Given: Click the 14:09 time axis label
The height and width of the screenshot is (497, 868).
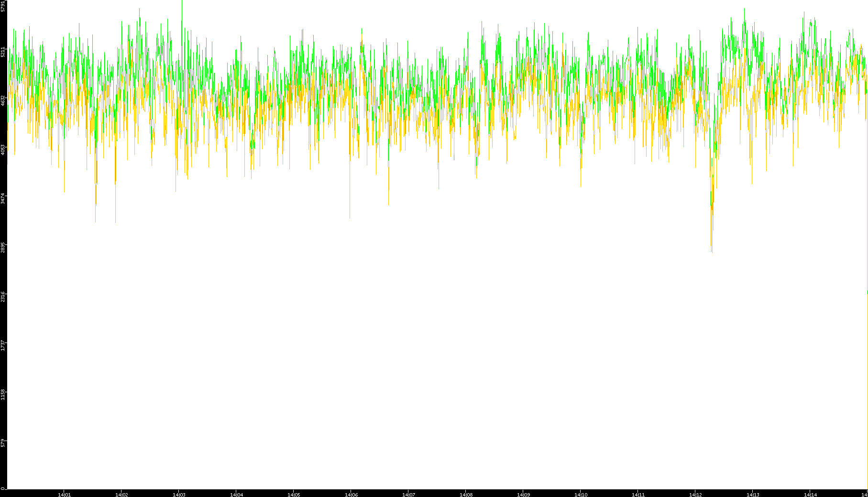Looking at the screenshot, I should coord(523,494).
